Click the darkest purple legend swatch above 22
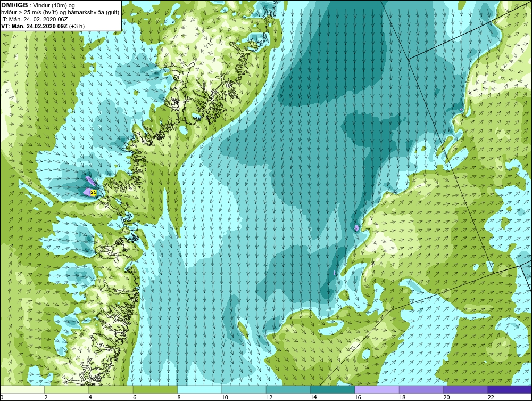The height and width of the screenshot is (401, 532). (510, 389)
